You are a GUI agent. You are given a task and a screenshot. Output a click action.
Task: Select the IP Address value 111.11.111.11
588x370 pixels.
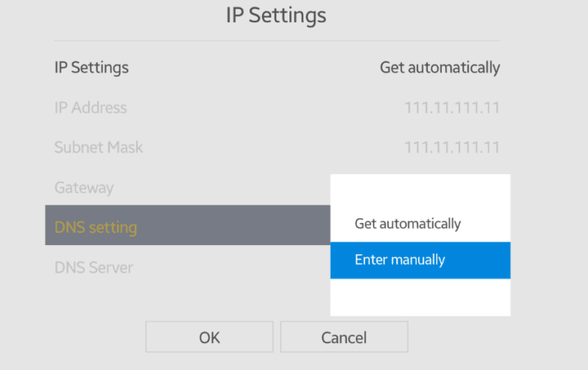452,107
